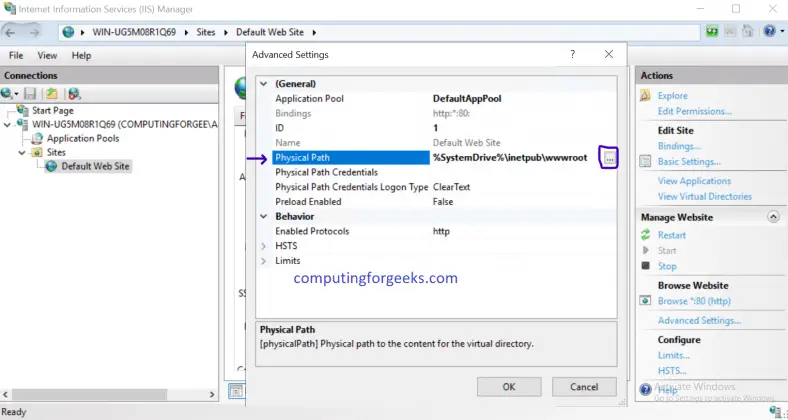Click the Connect to server globe icon
This screenshot has width=788, height=420.
[9, 94]
